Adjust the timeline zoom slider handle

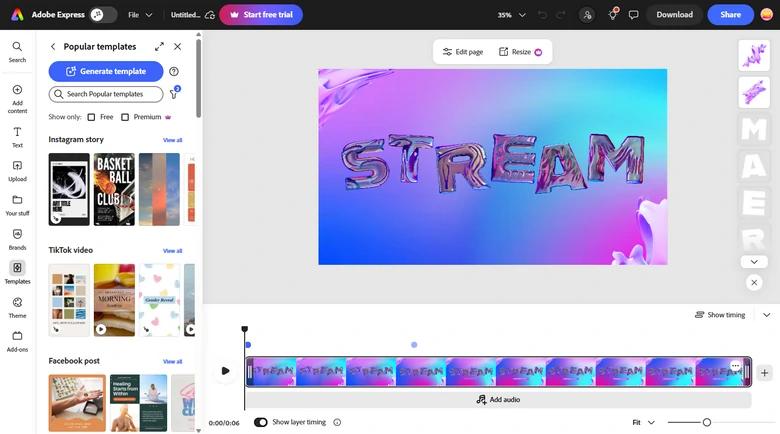tap(707, 422)
